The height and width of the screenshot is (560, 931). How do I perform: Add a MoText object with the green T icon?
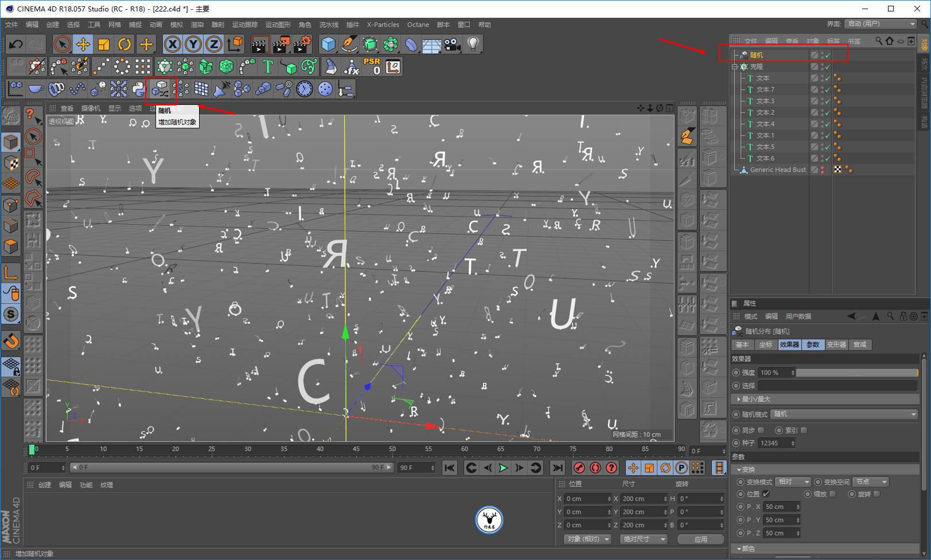coord(268,66)
